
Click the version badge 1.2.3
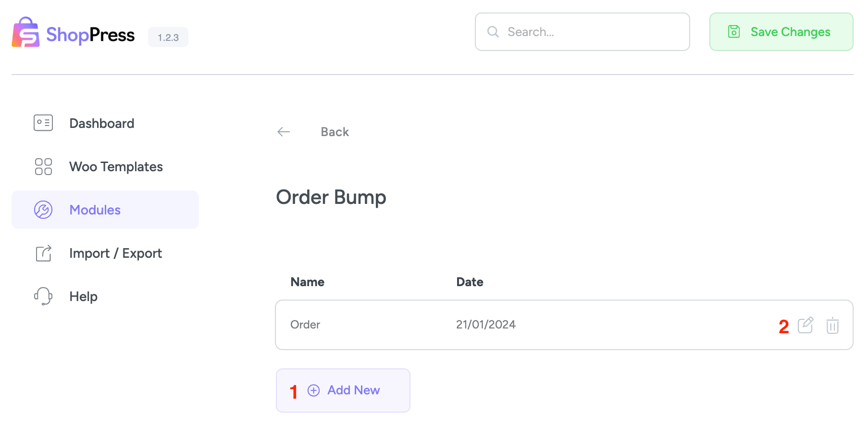pyautogui.click(x=168, y=37)
